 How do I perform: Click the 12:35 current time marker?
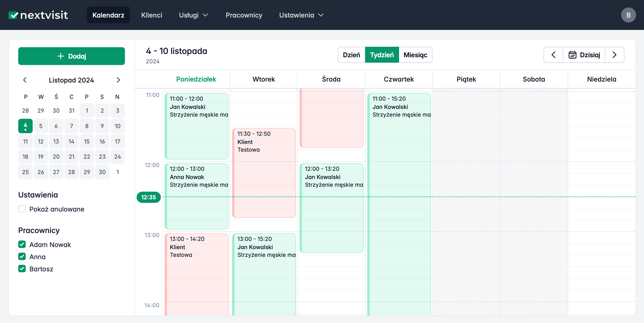(x=149, y=197)
